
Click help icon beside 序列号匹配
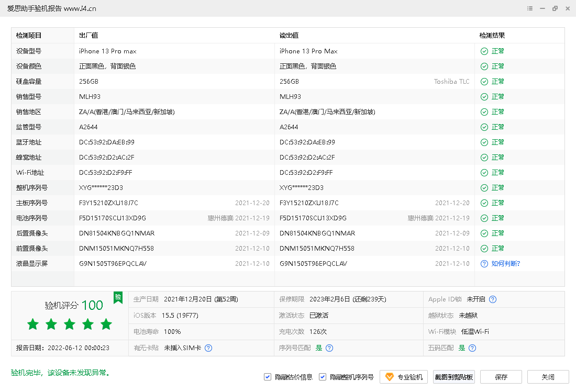[329, 348]
